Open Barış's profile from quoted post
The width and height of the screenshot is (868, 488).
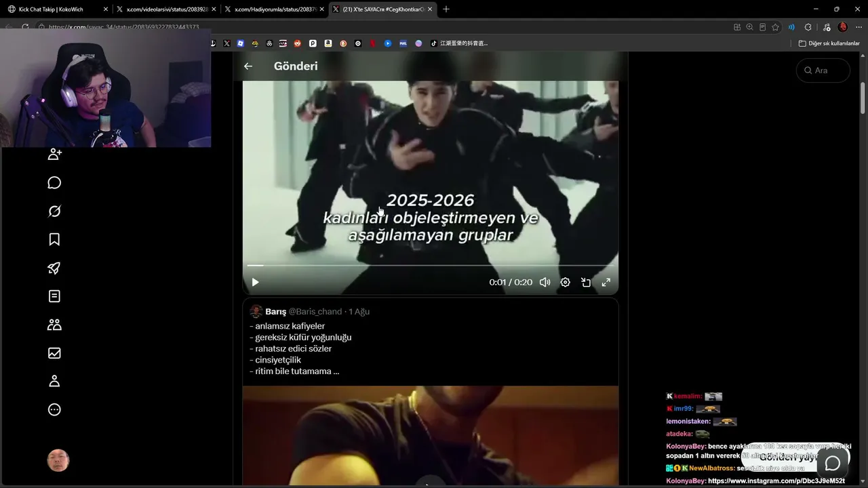point(276,312)
